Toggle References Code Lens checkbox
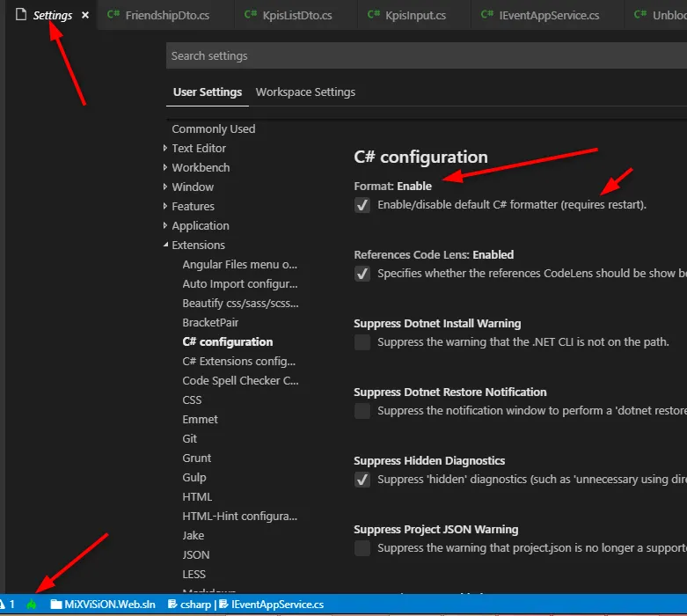Screen dimensions: 687x616 coord(362,274)
